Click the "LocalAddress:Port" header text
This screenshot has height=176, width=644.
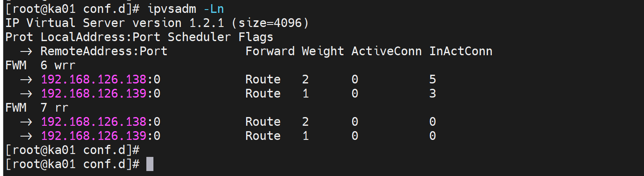coord(100,37)
